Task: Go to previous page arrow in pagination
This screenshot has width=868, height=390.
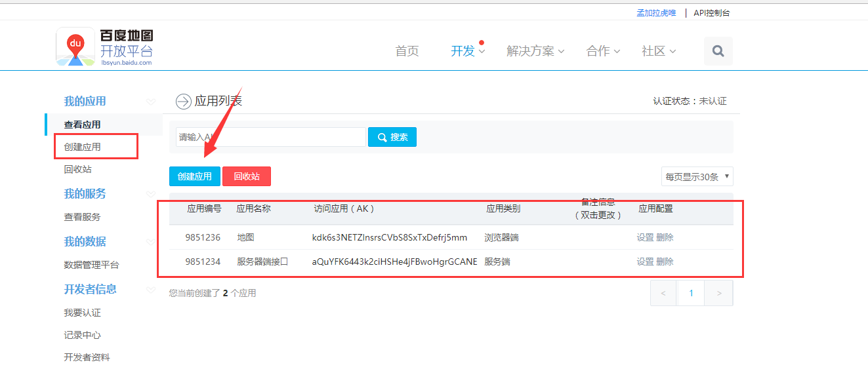Action: point(663,293)
